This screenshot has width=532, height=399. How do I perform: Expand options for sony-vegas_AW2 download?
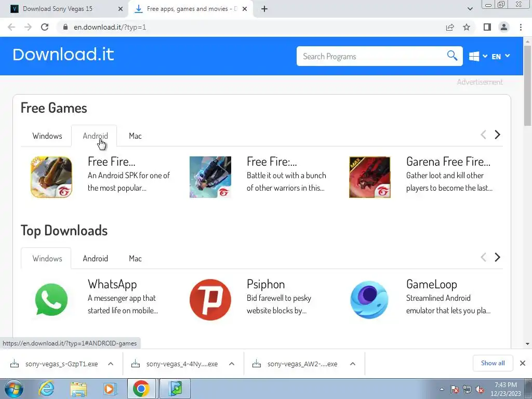[353, 364]
